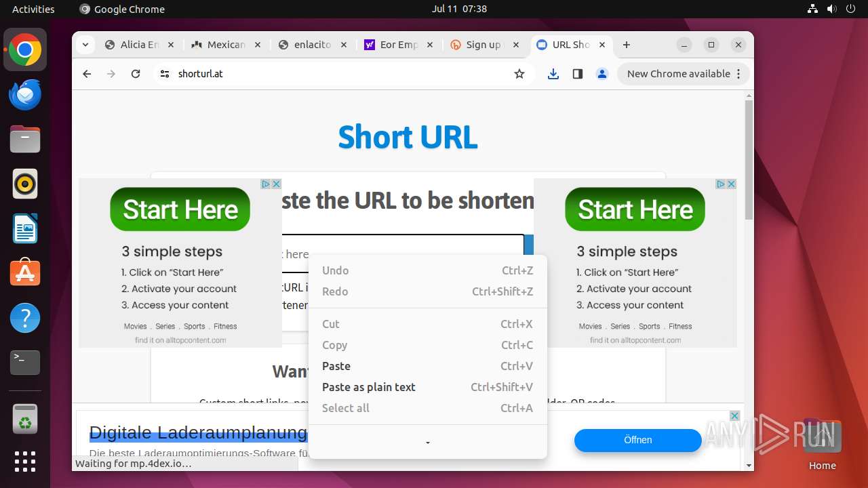Viewport: 868px width, 488px height.
Task: Open the clock showing Jul 11 07:38
Action: pos(459,9)
